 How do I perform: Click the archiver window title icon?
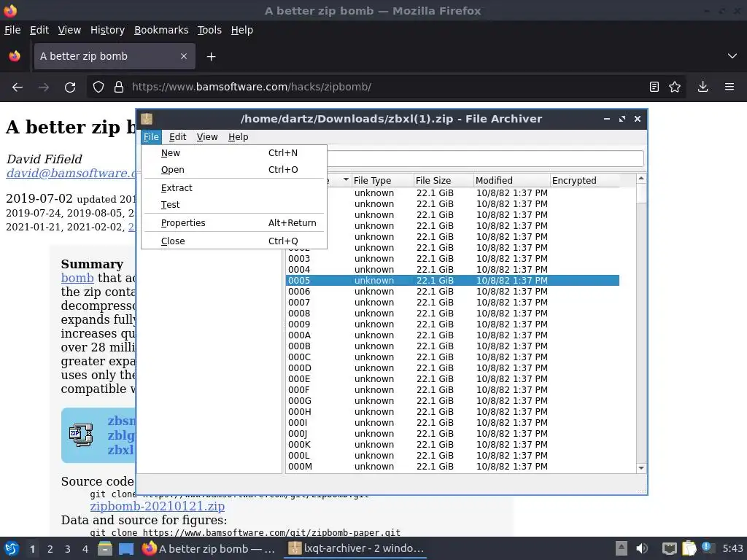pos(147,119)
